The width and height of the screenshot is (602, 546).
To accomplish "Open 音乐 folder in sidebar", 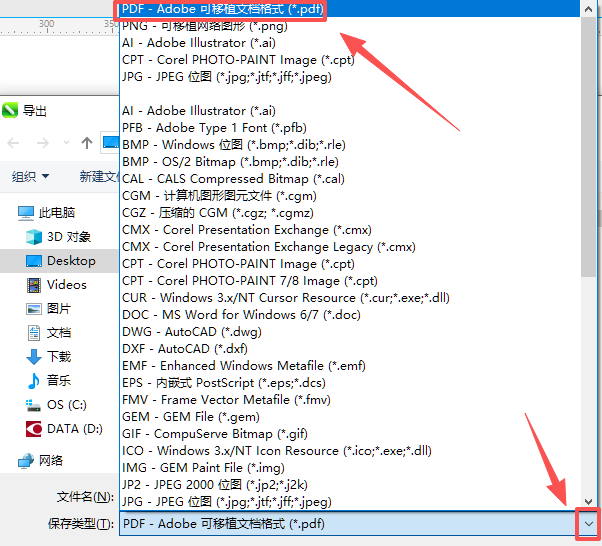I will click(48, 381).
